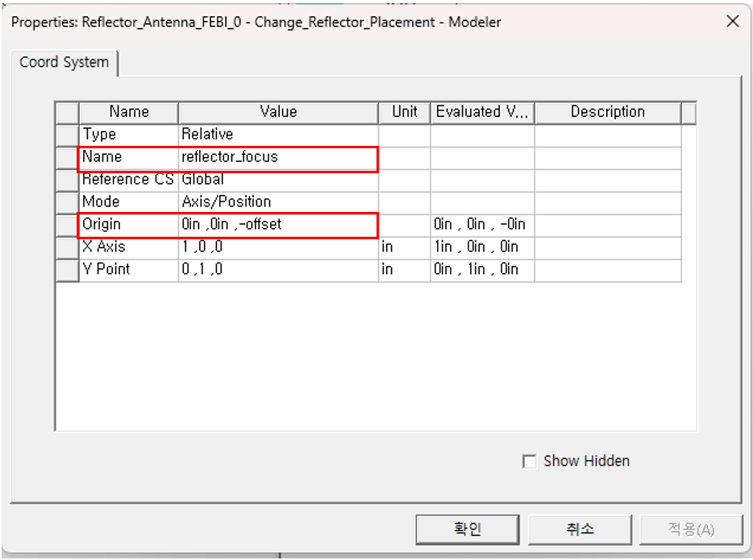This screenshot has height=560, width=753.
Task: Check the Show Hidden checkbox
Action: tap(530, 462)
